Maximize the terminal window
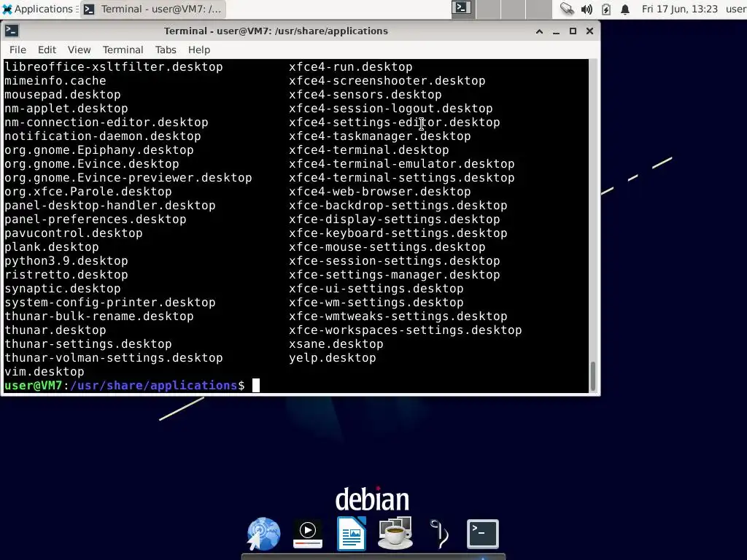This screenshot has height=560, width=747. click(573, 31)
